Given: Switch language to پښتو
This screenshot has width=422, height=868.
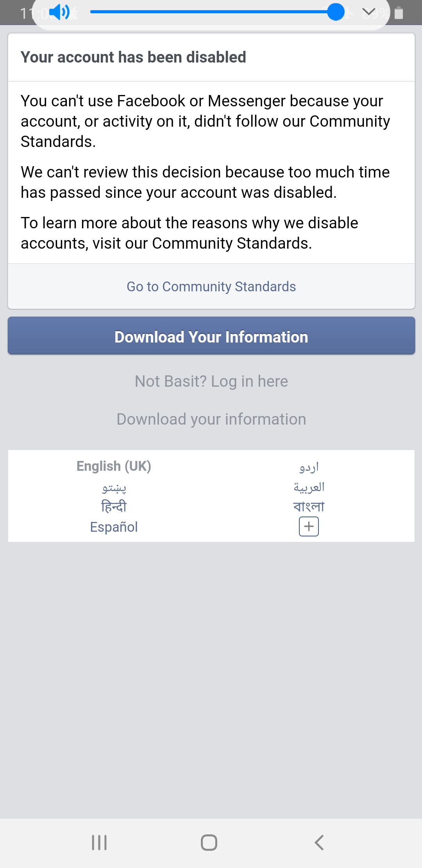Looking at the screenshot, I should pos(114,487).
